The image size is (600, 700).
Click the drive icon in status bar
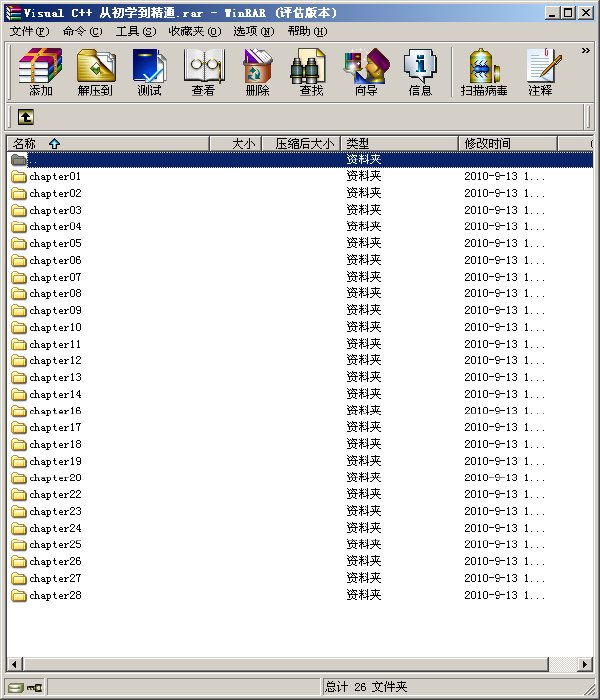[15, 687]
